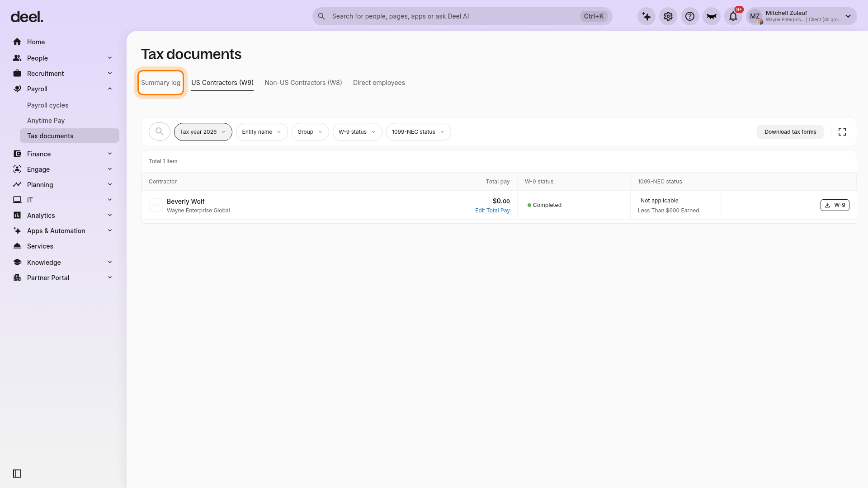This screenshot has height=488, width=868.
Task: Open the Direct employees tab
Action: point(379,83)
